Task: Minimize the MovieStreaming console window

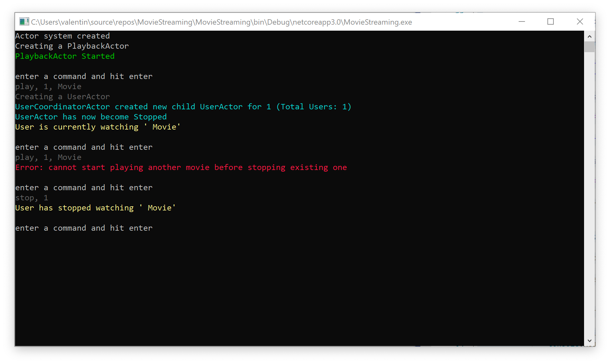Action: [x=522, y=22]
